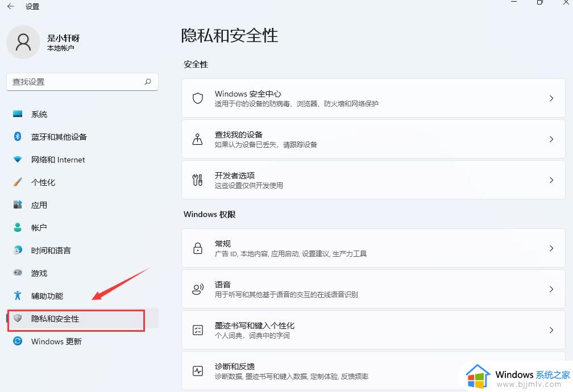This screenshot has height=392, width=573.
Task: Open 常规 Windows permissions
Action: tap(373, 248)
